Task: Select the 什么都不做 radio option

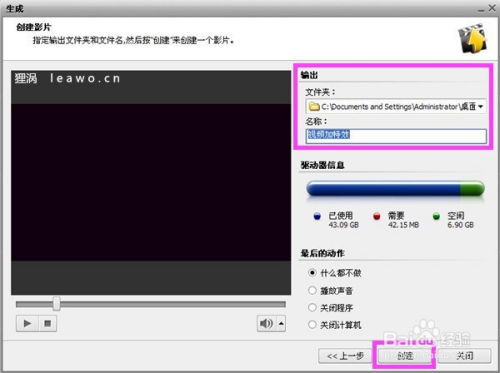Action: click(312, 273)
